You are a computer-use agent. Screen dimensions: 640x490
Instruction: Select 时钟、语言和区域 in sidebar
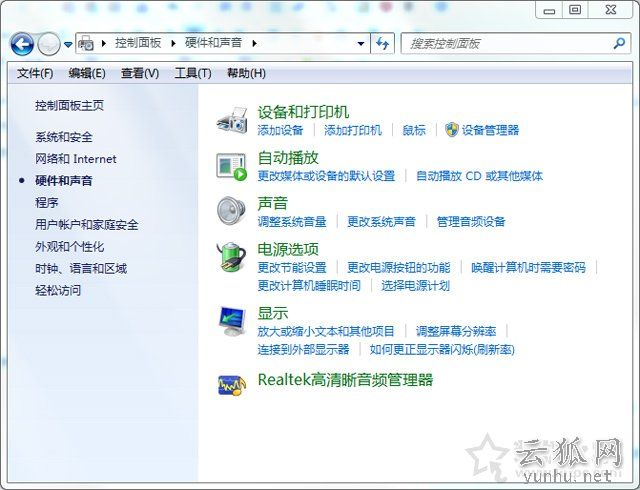[x=81, y=268]
